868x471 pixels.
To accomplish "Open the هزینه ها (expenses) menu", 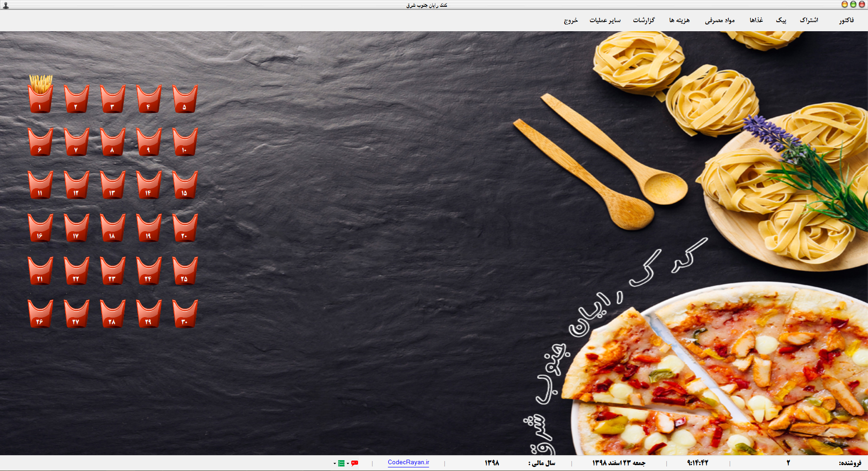I will [679, 20].
